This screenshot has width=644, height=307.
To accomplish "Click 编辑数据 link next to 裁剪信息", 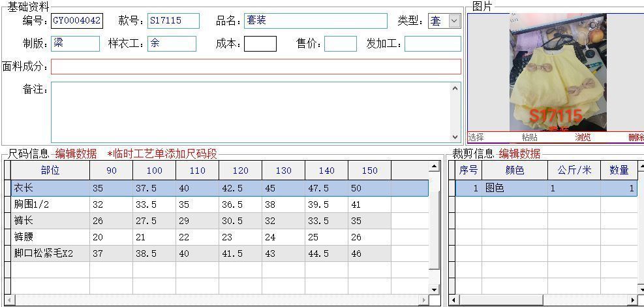I will [519, 153].
